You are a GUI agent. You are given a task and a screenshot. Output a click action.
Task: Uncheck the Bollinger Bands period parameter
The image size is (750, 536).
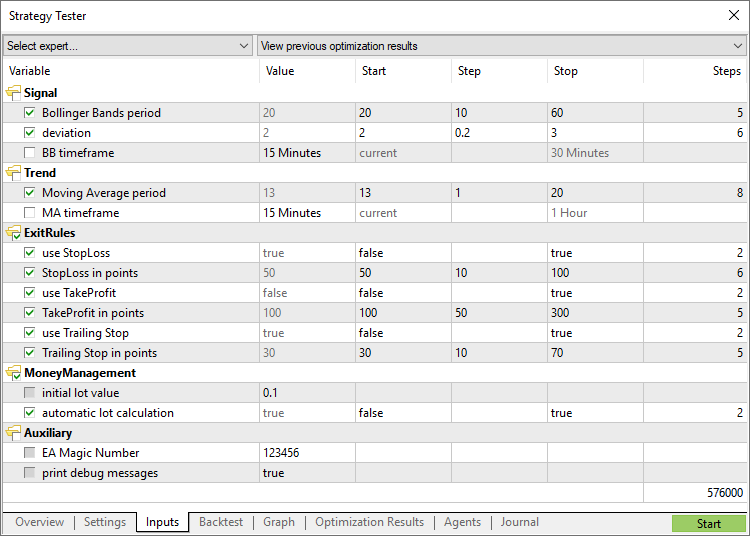pos(29,113)
